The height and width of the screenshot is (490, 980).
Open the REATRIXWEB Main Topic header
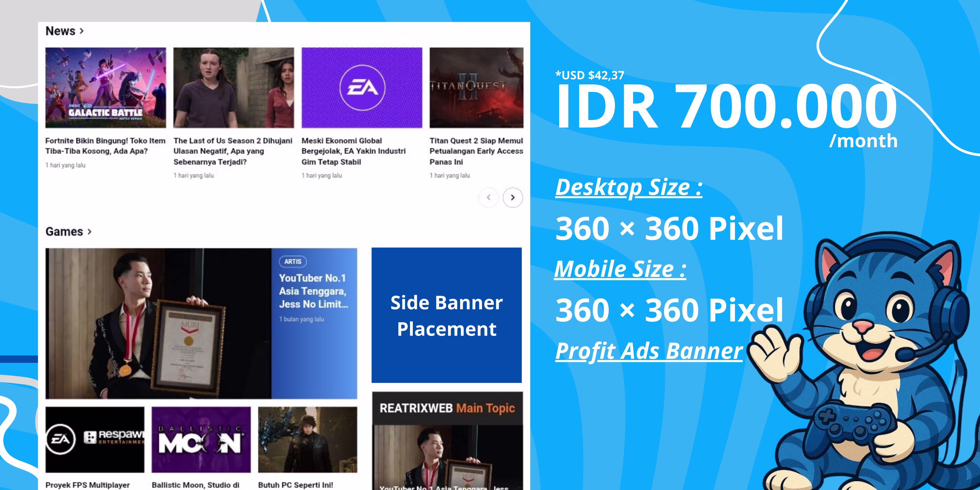coord(447,408)
